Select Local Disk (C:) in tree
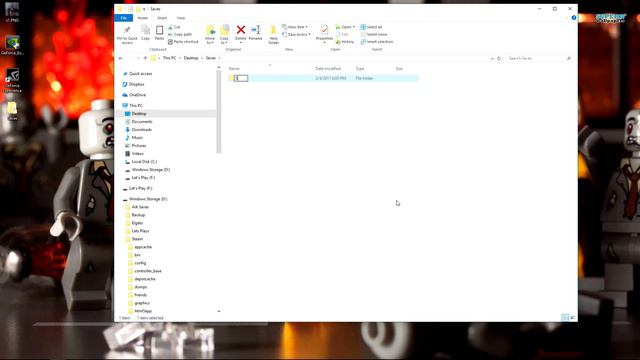640x360 pixels. click(x=144, y=162)
